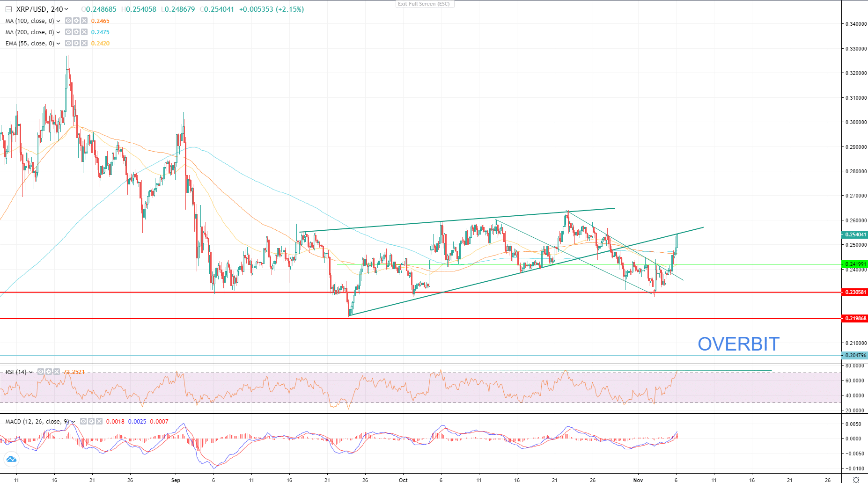This screenshot has width=868, height=483.
Task: Click the change value +0.005353 (+2.15%)
Action: 272,9
